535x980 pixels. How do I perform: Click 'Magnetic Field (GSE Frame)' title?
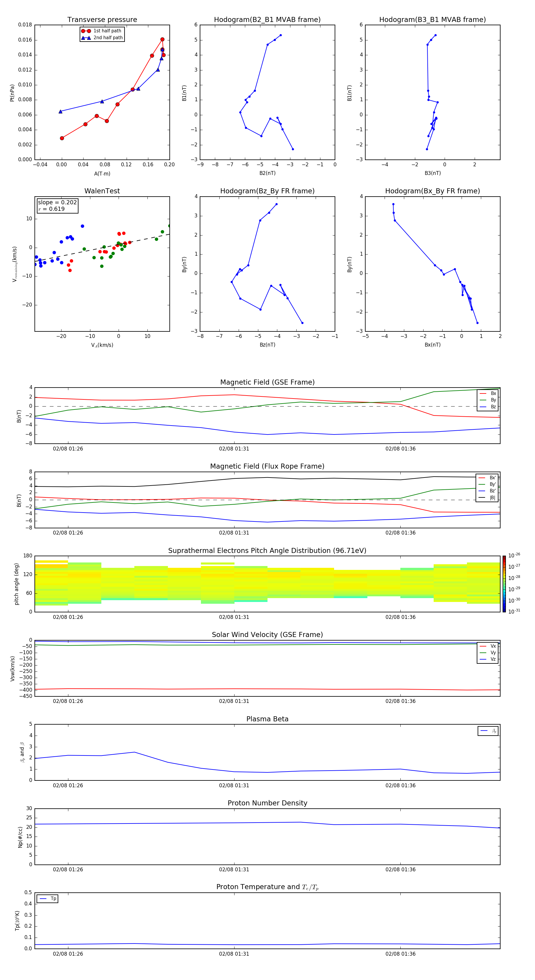[267, 382]
